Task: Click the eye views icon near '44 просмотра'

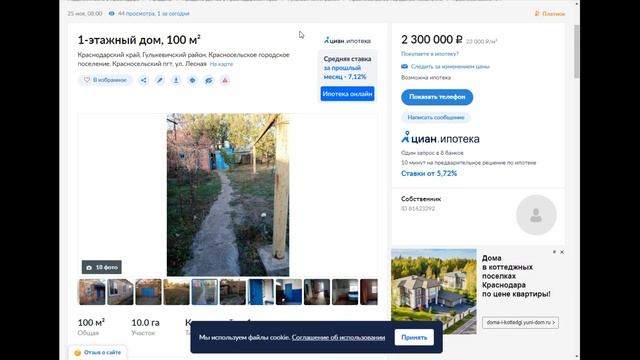Action: (111, 13)
